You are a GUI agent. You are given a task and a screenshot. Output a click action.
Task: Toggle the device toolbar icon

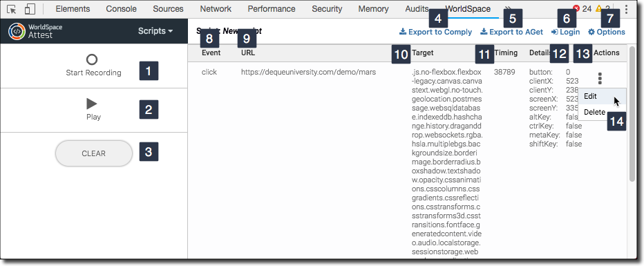(x=30, y=9)
